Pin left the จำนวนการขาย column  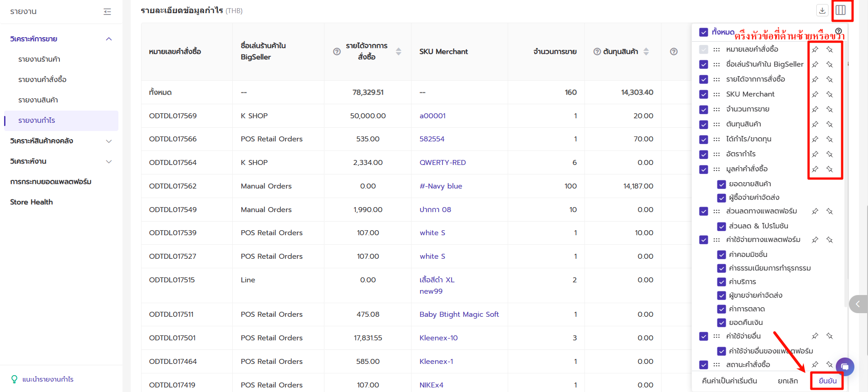[815, 109]
